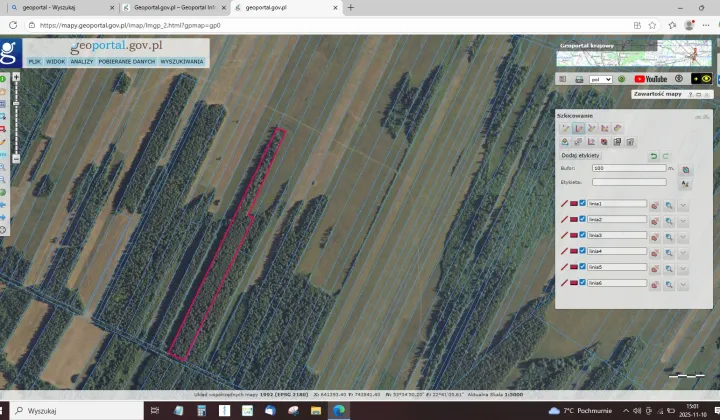Open the language dropdown showing 'pol'
The height and width of the screenshot is (420, 720).
pyautogui.click(x=601, y=79)
